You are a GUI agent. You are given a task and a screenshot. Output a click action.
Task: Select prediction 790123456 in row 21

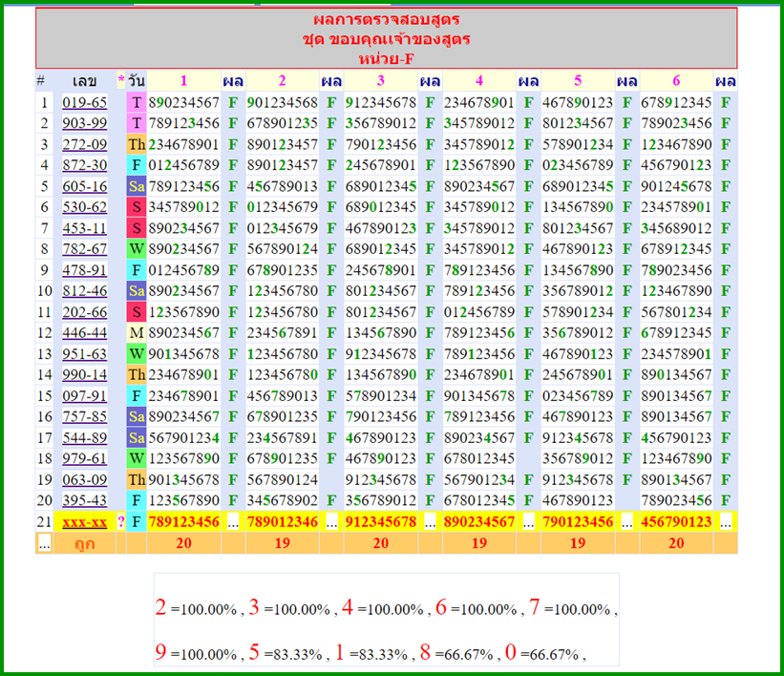pos(578,522)
